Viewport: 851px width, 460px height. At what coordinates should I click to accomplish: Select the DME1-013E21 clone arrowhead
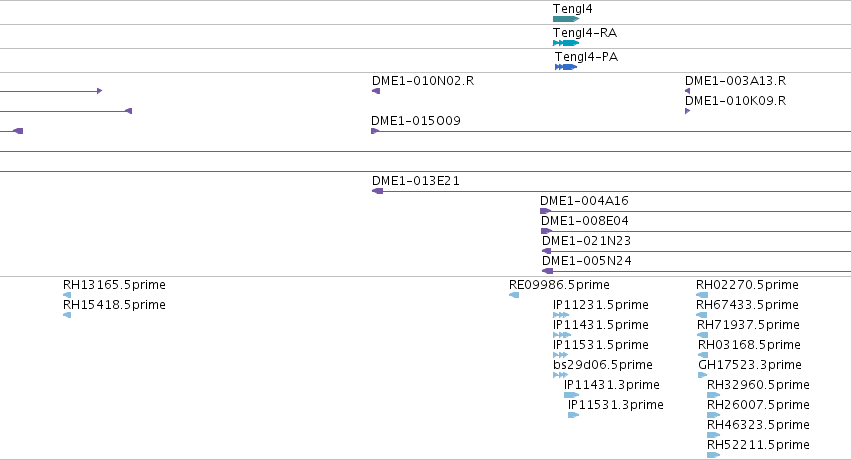pos(377,191)
